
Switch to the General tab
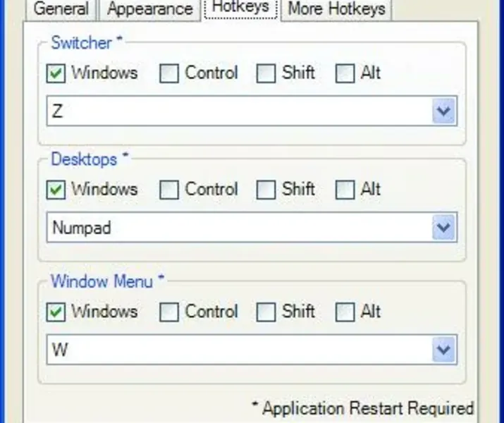pyautogui.click(x=61, y=9)
